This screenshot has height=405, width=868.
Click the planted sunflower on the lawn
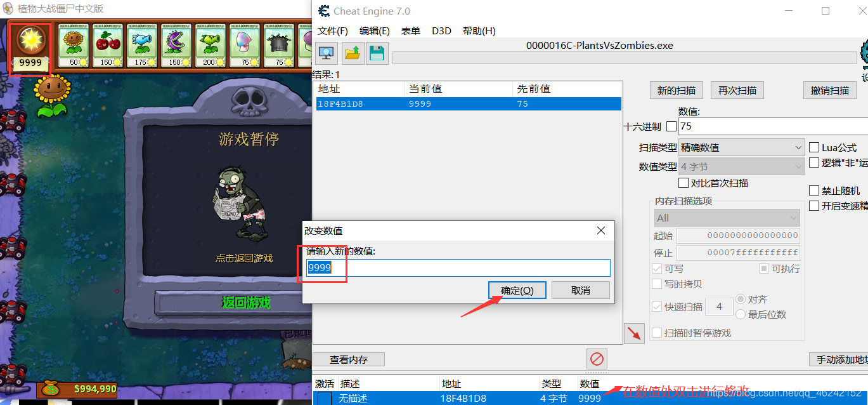click(52, 96)
